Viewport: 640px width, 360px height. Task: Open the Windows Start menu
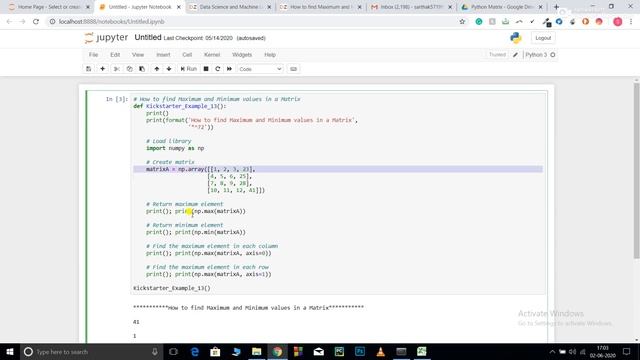pyautogui.click(x=10, y=351)
